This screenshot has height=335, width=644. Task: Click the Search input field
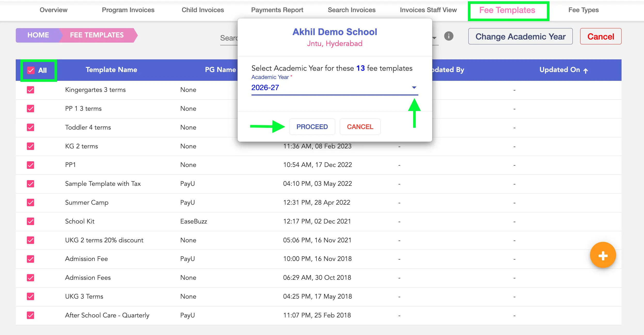click(x=229, y=38)
